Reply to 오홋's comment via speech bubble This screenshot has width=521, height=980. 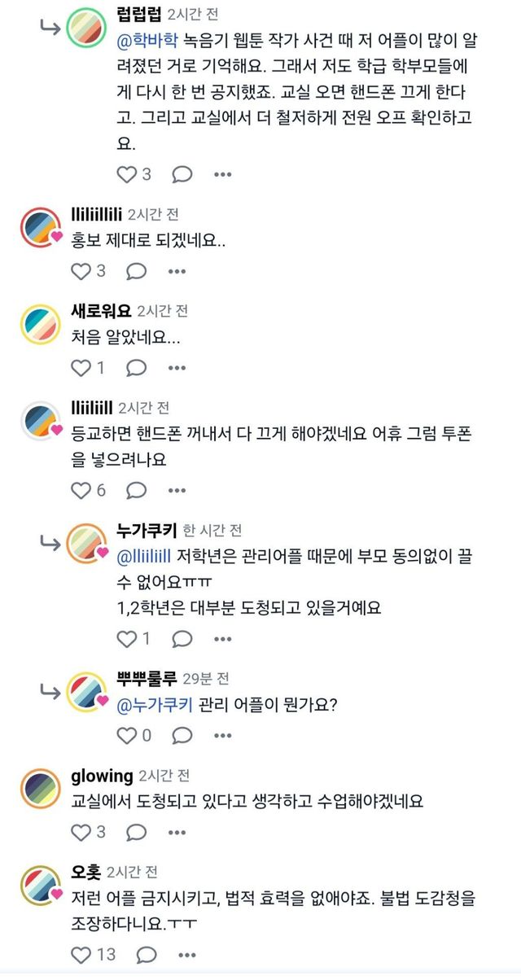pos(146,955)
